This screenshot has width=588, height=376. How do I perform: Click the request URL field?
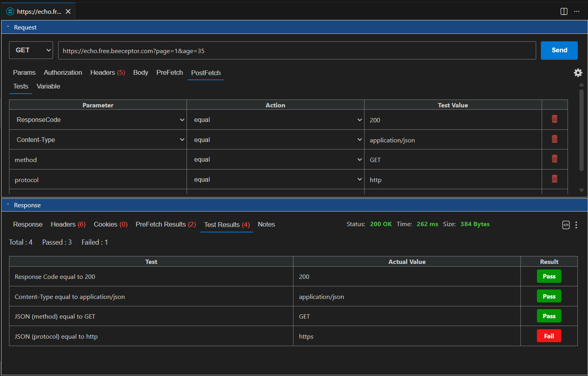click(297, 50)
